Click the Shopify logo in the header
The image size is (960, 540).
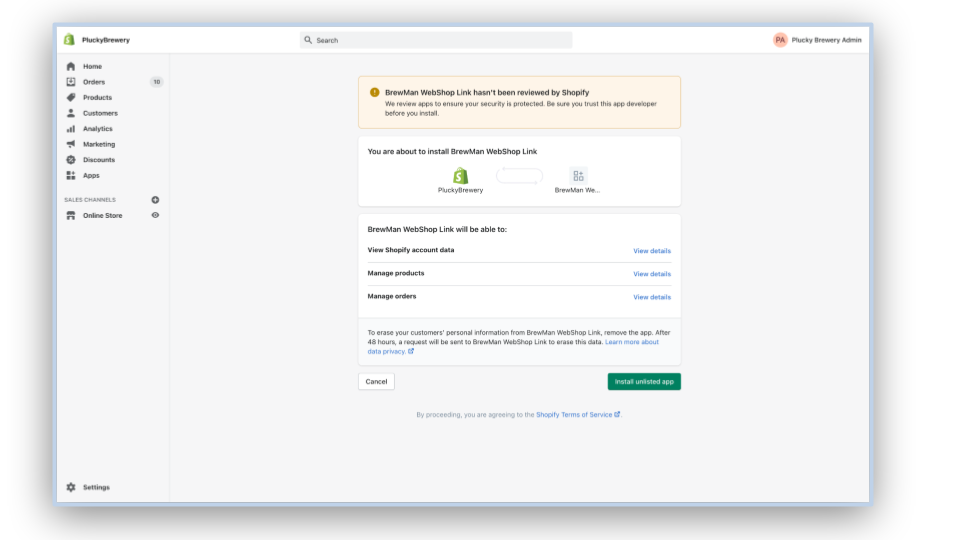tap(69, 40)
